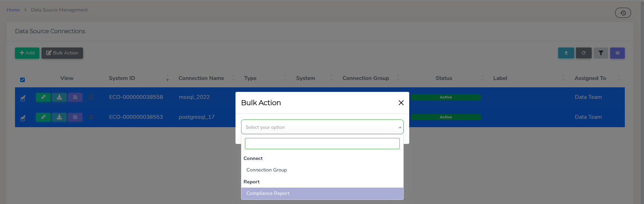Close the Bulk Action dialog
This screenshot has height=204, width=644.
(x=401, y=103)
